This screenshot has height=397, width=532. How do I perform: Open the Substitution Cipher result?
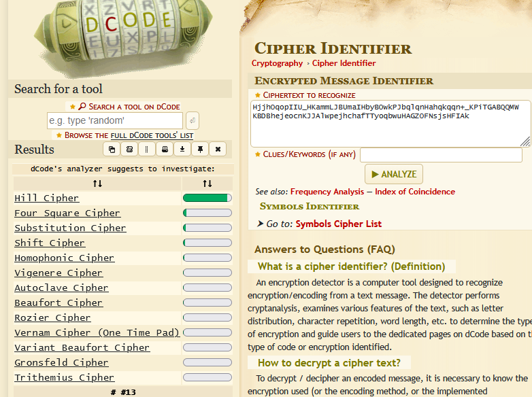point(70,228)
